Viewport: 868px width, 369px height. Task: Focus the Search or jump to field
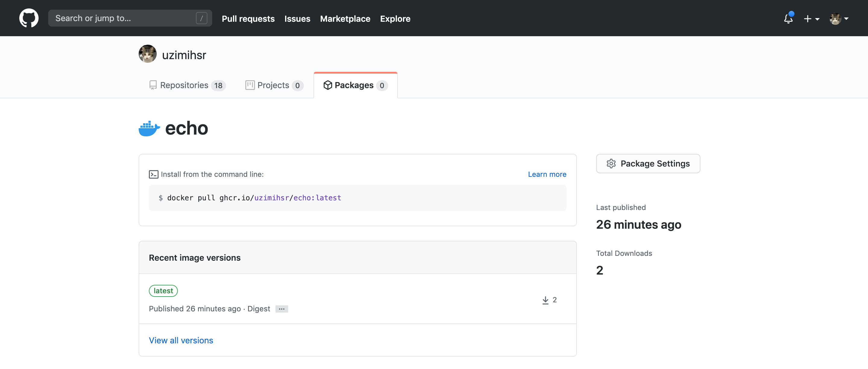click(x=130, y=18)
